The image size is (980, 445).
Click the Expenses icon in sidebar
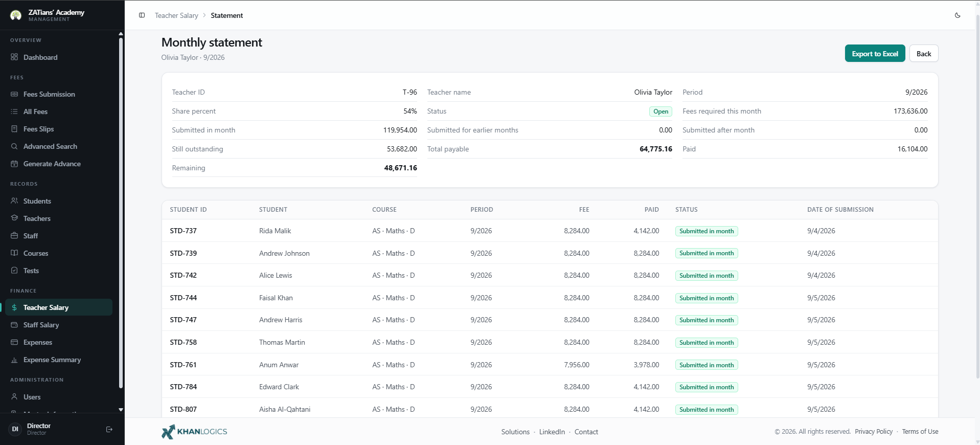coord(14,342)
